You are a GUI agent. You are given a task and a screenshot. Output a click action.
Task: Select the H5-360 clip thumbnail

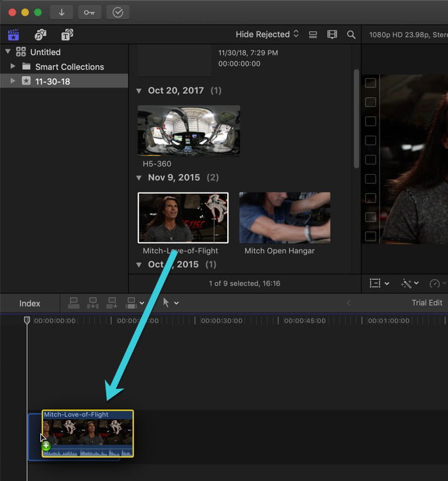click(189, 131)
